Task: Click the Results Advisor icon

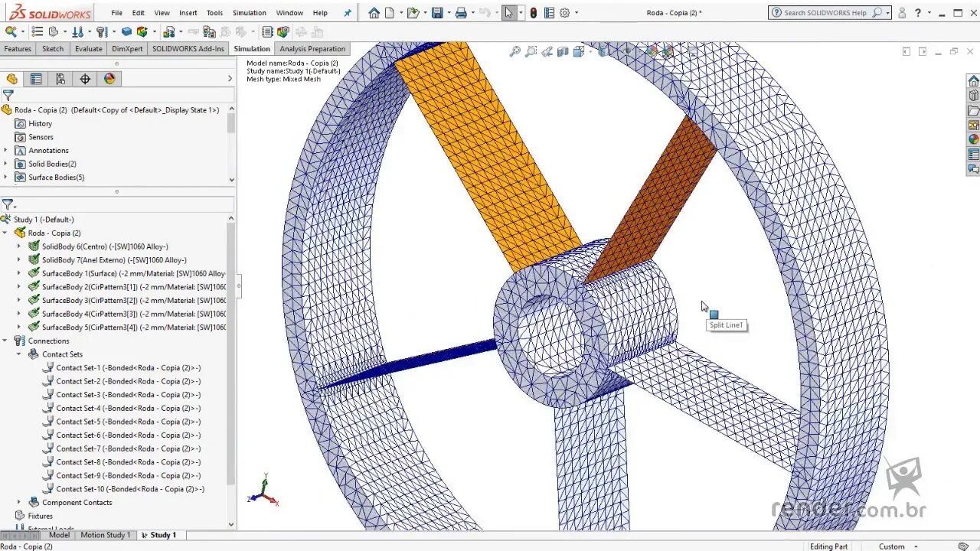Action: click(x=169, y=31)
